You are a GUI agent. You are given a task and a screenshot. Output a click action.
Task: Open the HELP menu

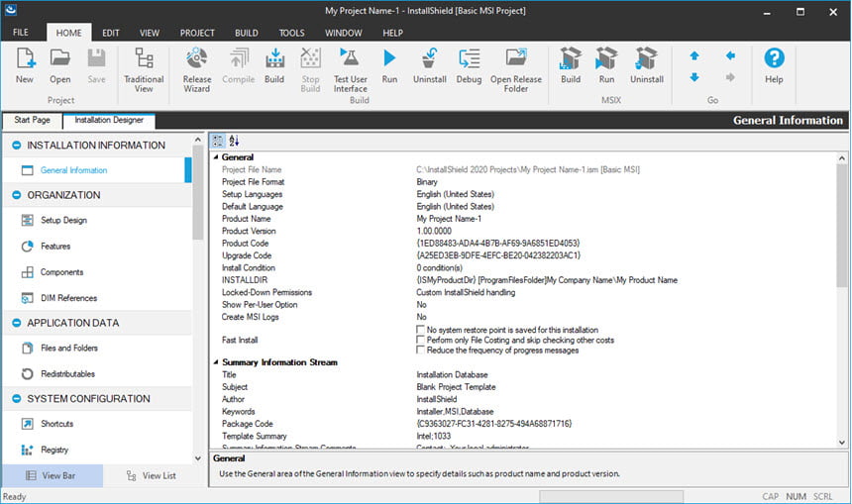[393, 33]
